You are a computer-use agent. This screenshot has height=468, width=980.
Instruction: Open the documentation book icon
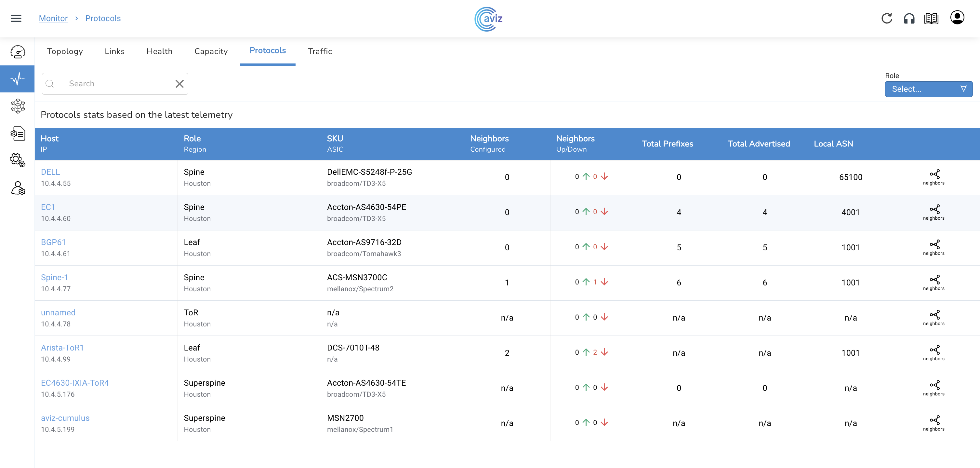931,18
